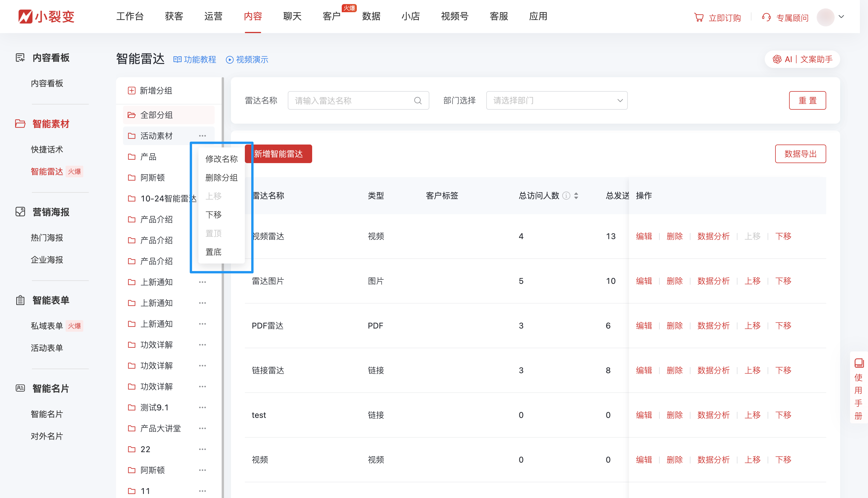Click the book icon for 功能教程
This screenshot has width=868, height=498.
coord(177,59)
